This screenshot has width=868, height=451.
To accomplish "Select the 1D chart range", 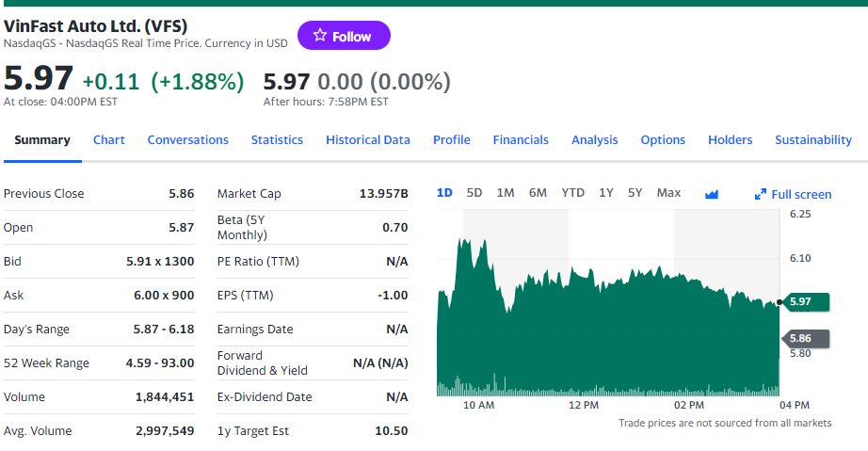I will pyautogui.click(x=444, y=193).
